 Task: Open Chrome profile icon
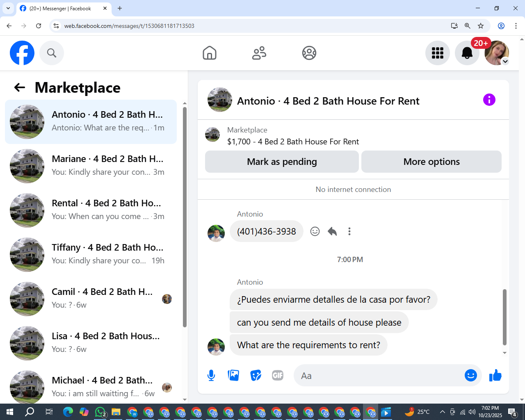pyautogui.click(x=501, y=26)
